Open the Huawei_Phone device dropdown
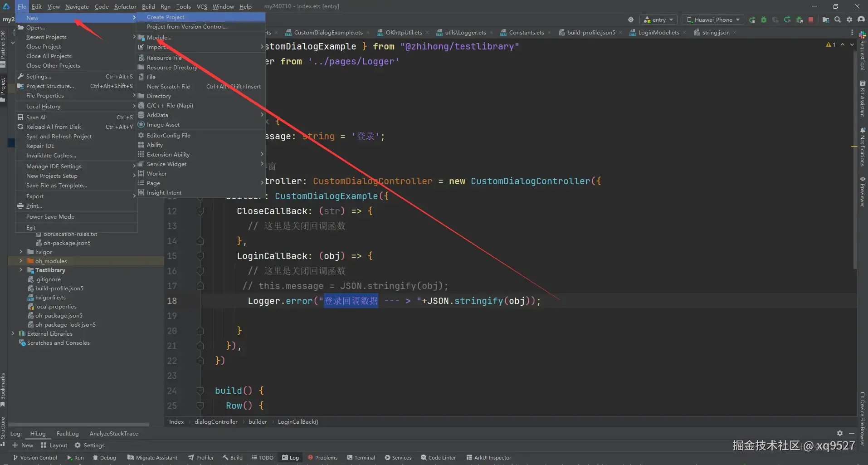Image resolution: width=868 pixels, height=465 pixels. click(x=713, y=20)
